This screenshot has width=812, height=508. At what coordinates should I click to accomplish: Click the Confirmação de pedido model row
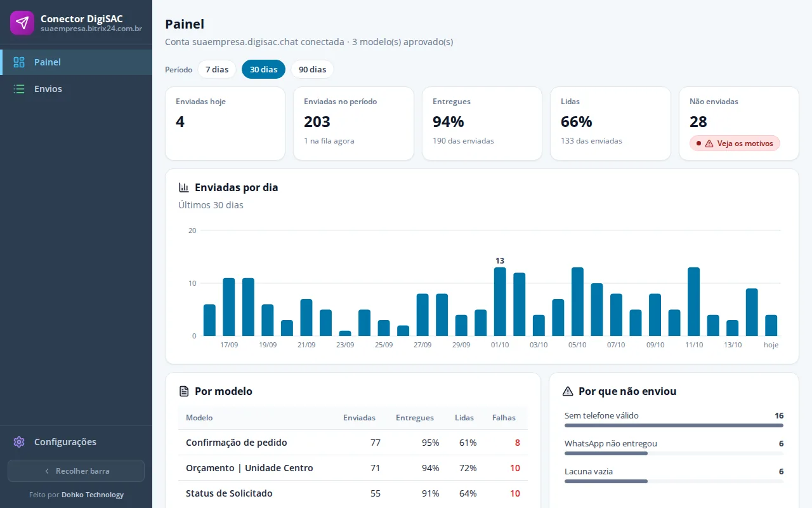353,443
